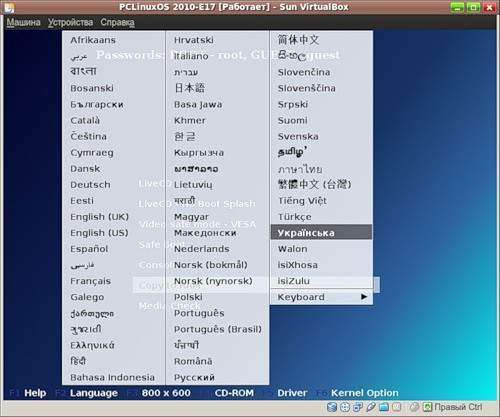Screen dimensions: 500x417
Task: Expand the Keyboard submenu arrow
Action: point(364,297)
